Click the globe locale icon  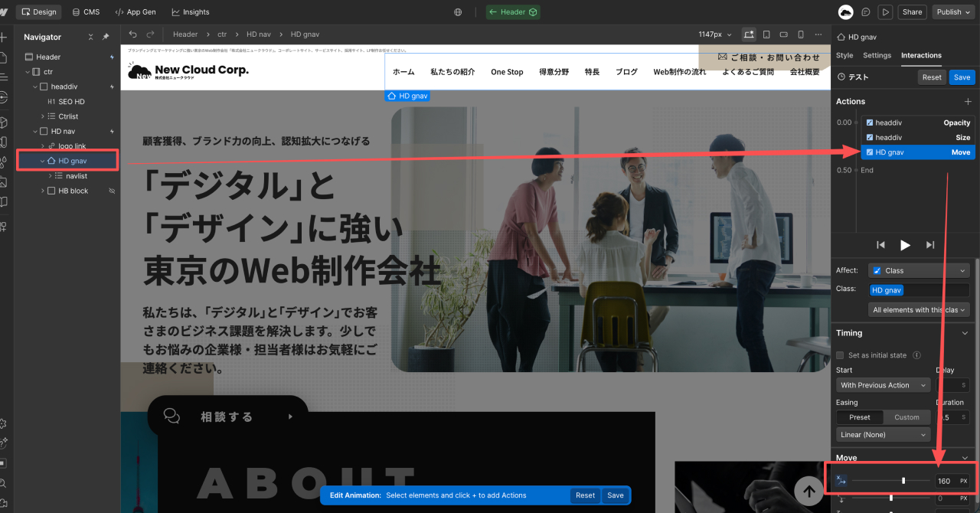click(458, 12)
